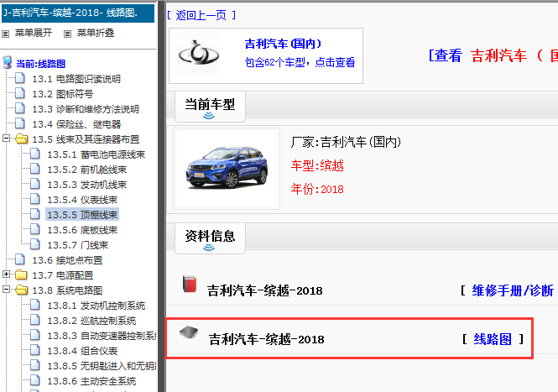
Task: Click the Geely brand logo image
Action: [x=199, y=54]
